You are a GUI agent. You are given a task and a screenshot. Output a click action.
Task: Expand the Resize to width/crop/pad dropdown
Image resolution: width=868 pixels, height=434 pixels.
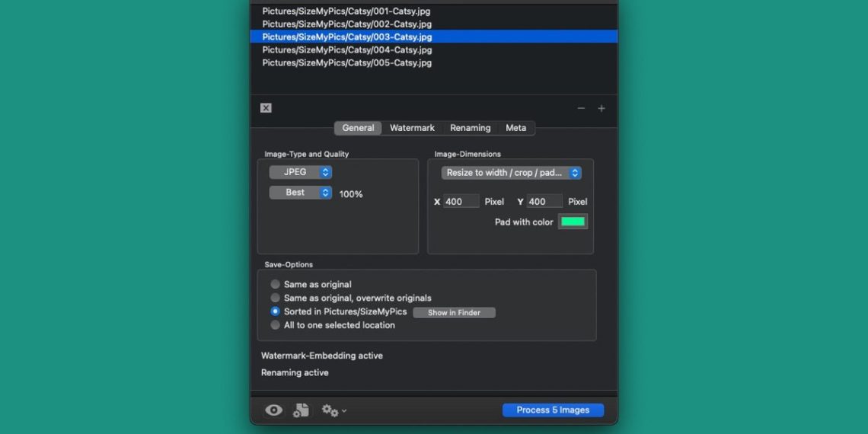coord(511,173)
